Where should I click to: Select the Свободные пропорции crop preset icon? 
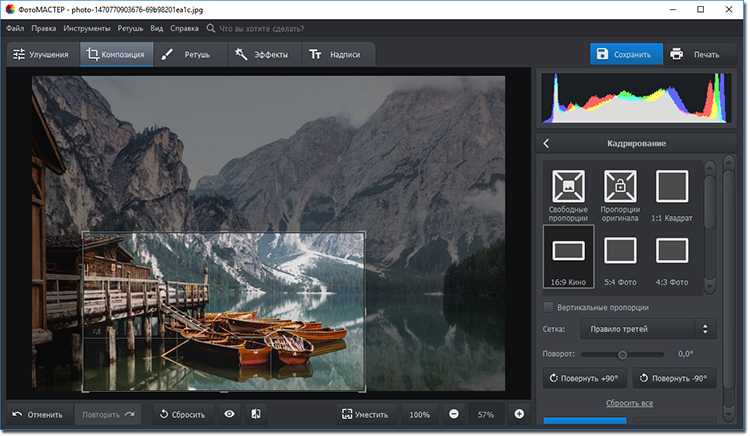568,186
